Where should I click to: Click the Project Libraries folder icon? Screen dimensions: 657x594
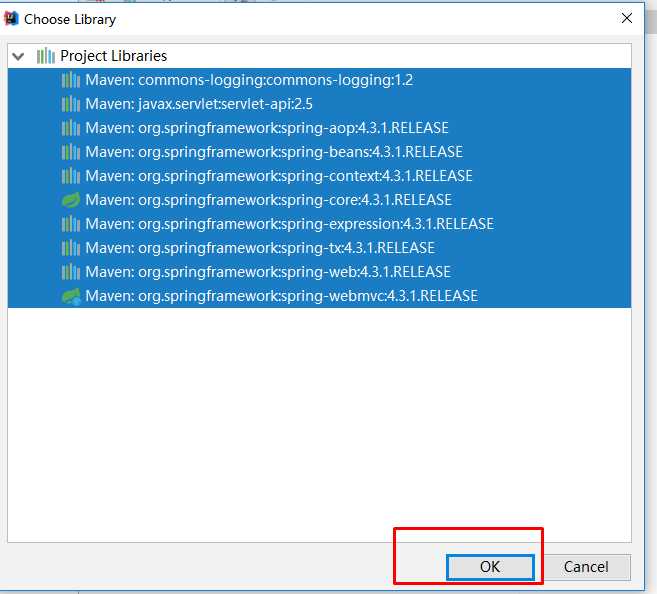pos(46,56)
